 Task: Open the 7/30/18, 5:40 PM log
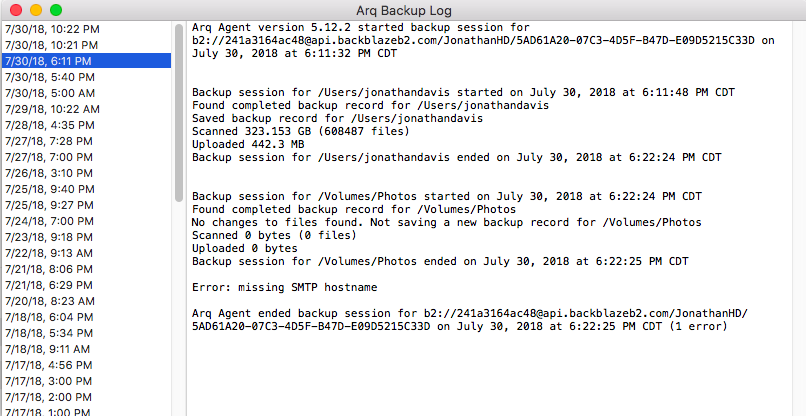click(86, 77)
